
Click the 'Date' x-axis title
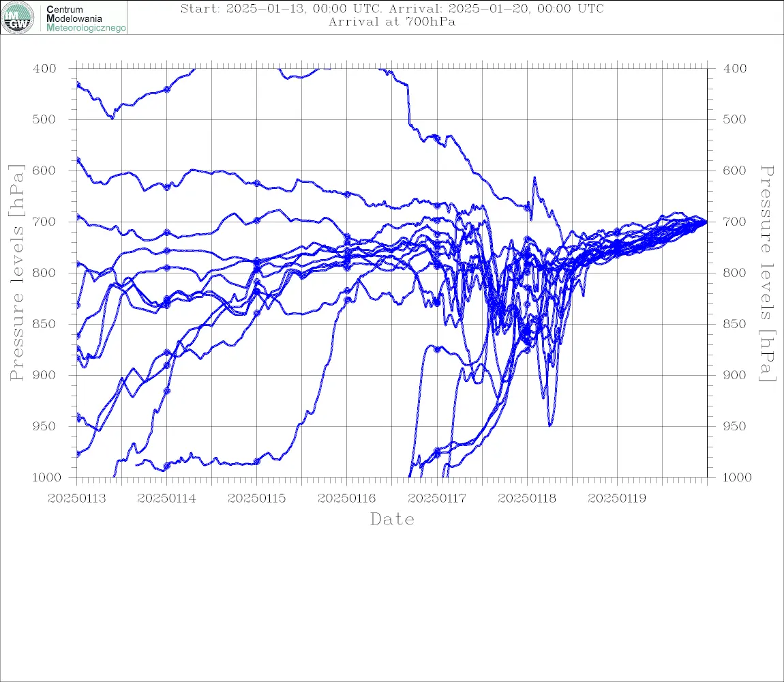392,520
